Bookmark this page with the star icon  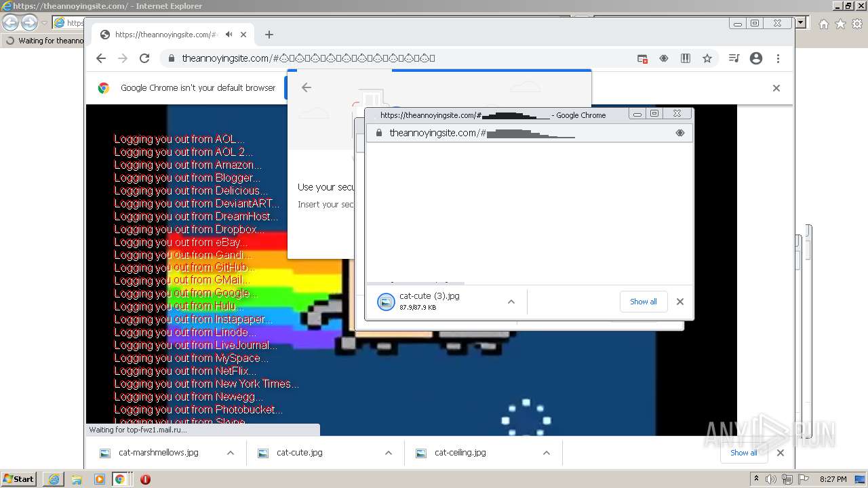pyautogui.click(x=707, y=58)
